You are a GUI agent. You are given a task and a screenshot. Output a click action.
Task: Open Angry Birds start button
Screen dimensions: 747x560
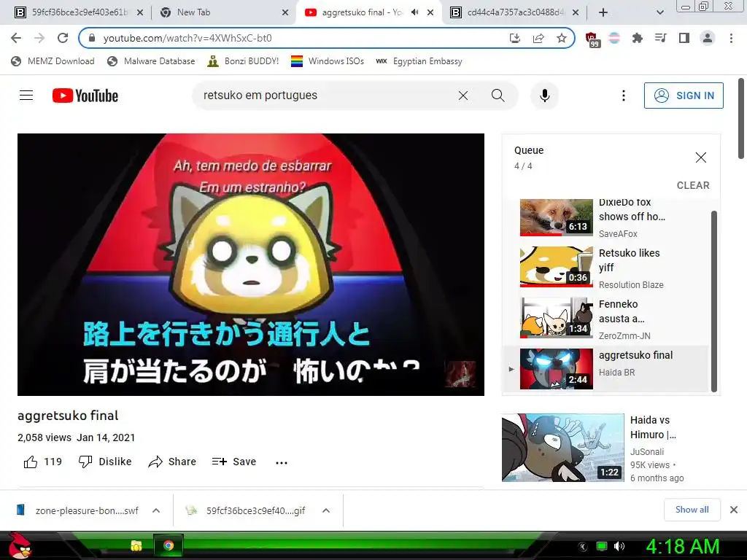(20, 545)
